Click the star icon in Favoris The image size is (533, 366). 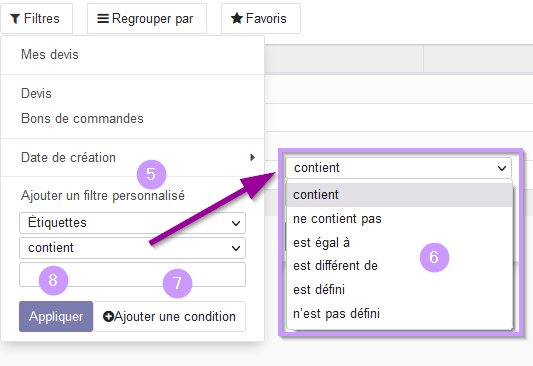[237, 18]
